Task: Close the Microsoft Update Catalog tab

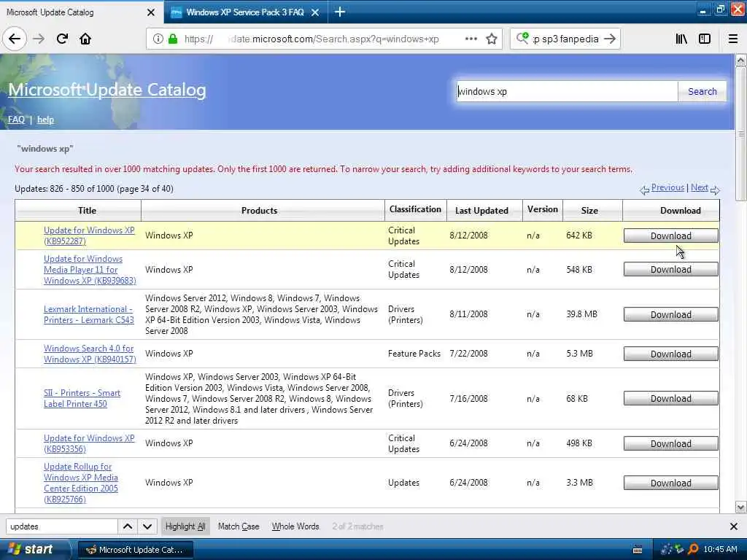Action: (151, 12)
